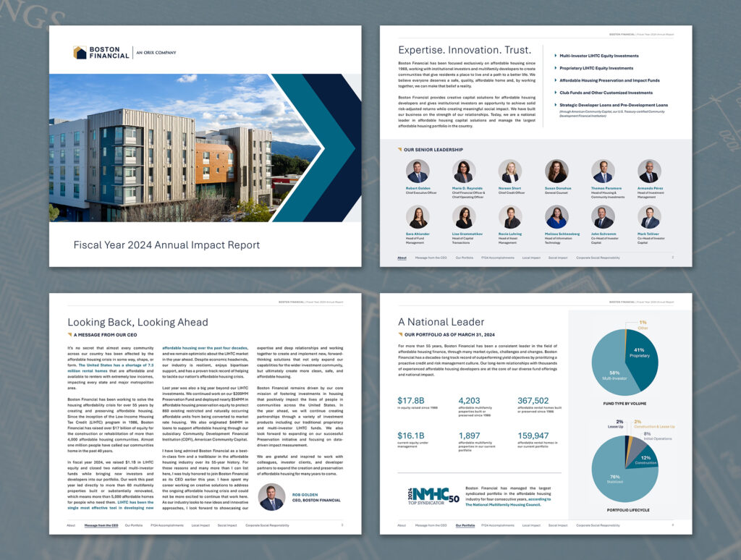Screen dimensions: 741x560
Task: Click Rob Golden's photo on the CEO message page
Action: pos(272,497)
